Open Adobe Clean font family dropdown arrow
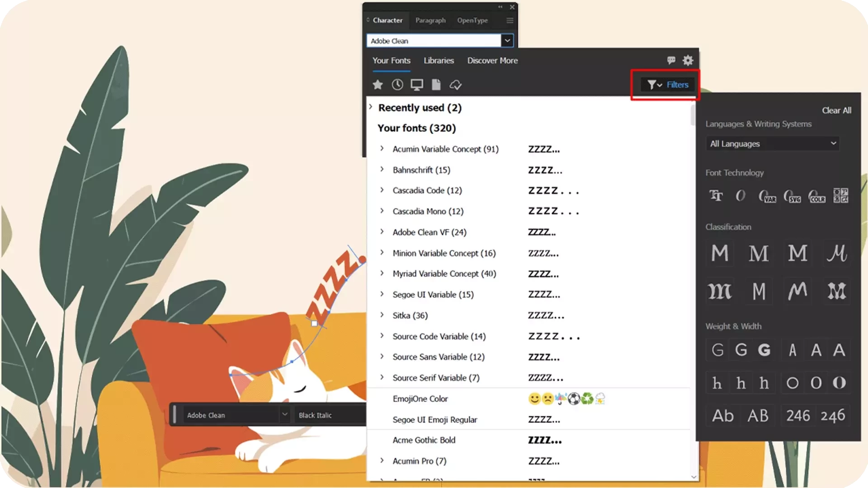The height and width of the screenshot is (488, 868). point(507,41)
